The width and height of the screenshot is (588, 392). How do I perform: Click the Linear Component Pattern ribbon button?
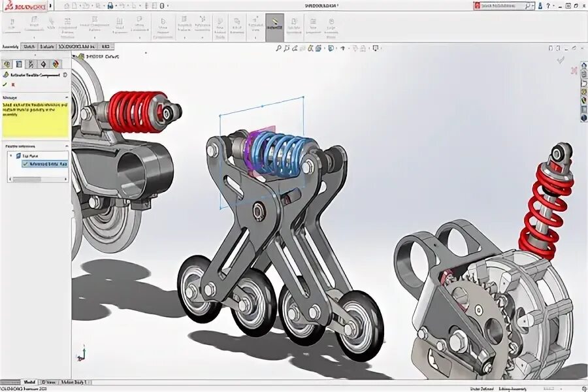[x=95, y=24]
